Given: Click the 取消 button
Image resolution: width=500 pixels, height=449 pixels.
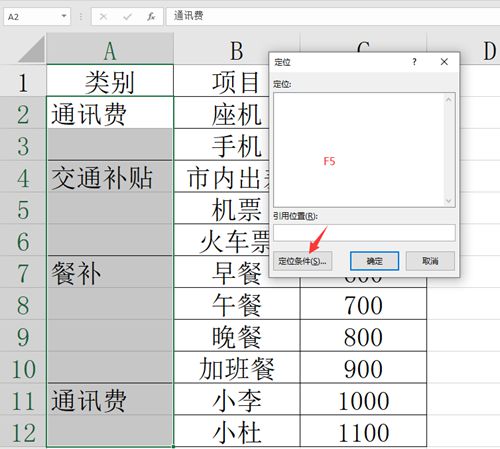Looking at the screenshot, I should pyautogui.click(x=430, y=261).
